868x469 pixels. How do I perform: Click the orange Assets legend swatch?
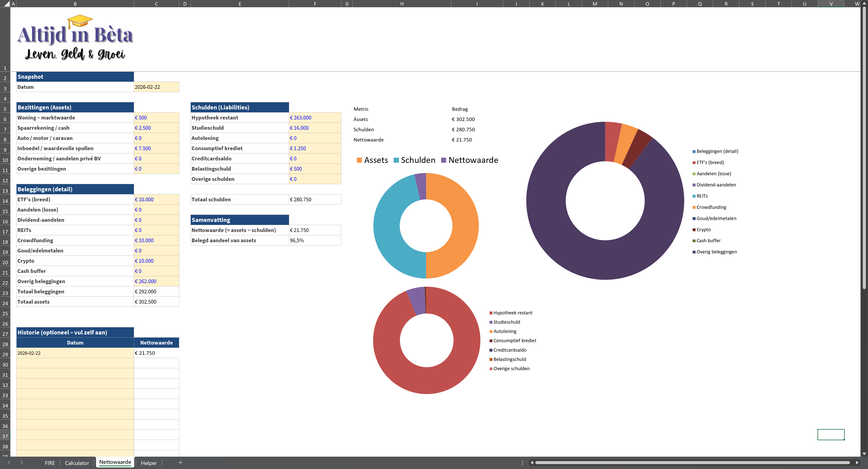coord(359,160)
